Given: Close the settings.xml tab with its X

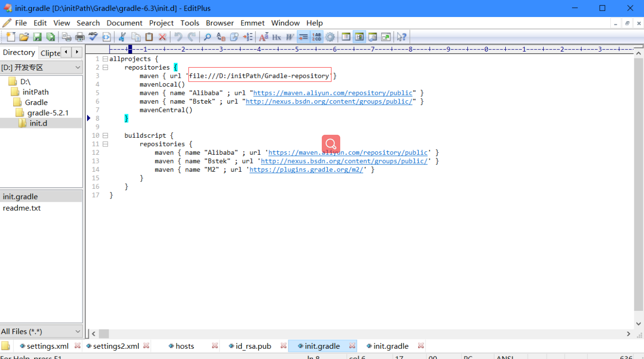Looking at the screenshot, I should pyautogui.click(x=77, y=346).
